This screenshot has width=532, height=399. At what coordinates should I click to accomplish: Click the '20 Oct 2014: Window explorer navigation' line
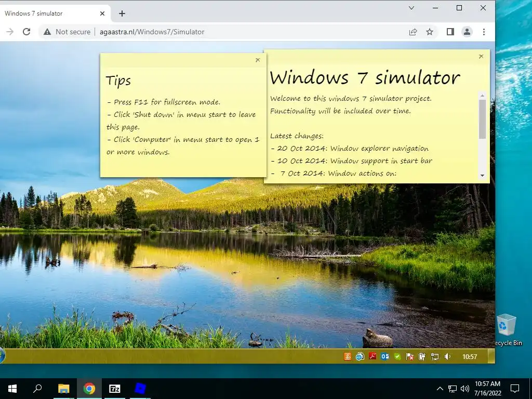[350, 149]
